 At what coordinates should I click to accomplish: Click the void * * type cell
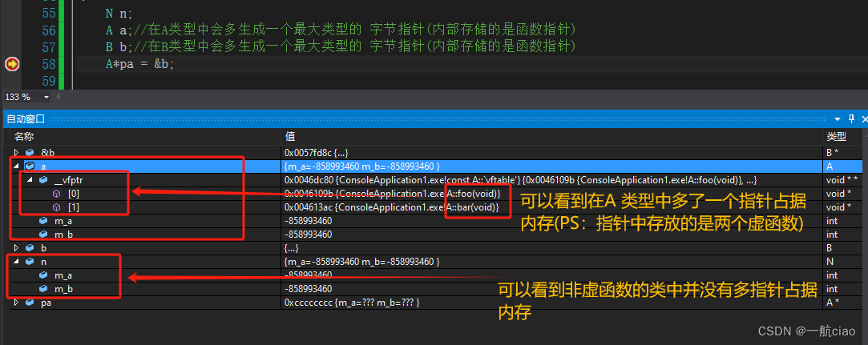coord(842,179)
